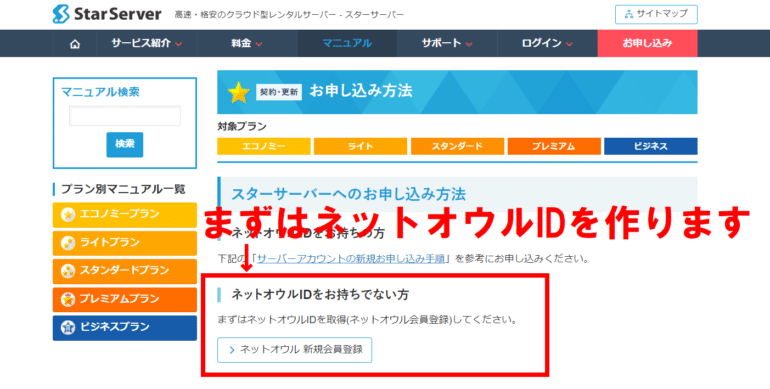Click the マニュアル検索 text input field
770x389 pixels.
(125, 116)
